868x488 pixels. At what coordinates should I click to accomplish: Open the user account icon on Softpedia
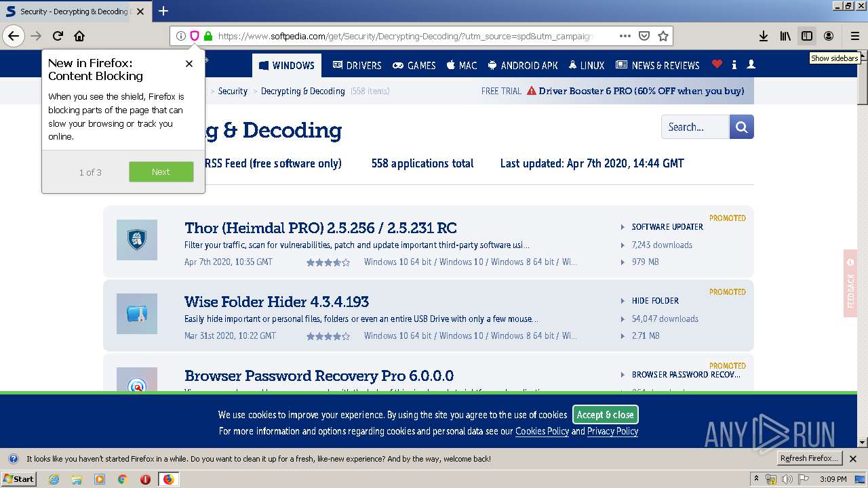[x=751, y=64]
